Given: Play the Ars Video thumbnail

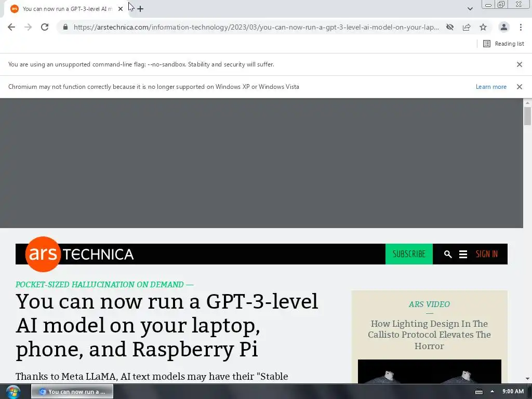Looking at the screenshot, I should [x=429, y=371].
